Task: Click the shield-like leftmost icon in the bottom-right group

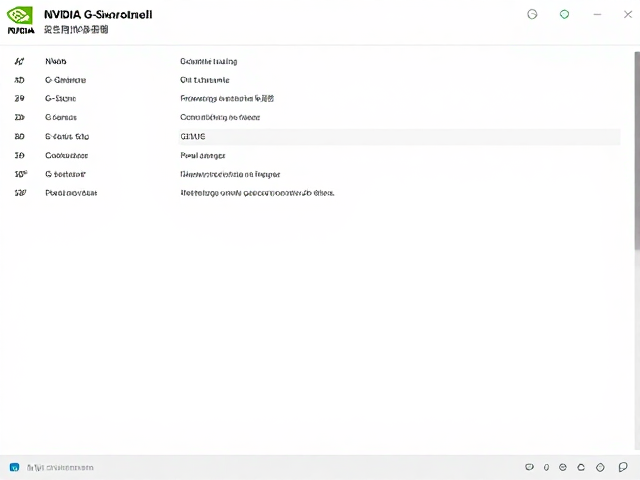Action: point(529,467)
